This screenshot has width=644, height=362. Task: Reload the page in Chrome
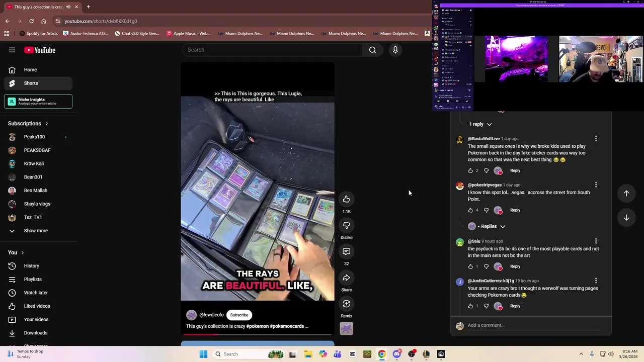click(31, 21)
